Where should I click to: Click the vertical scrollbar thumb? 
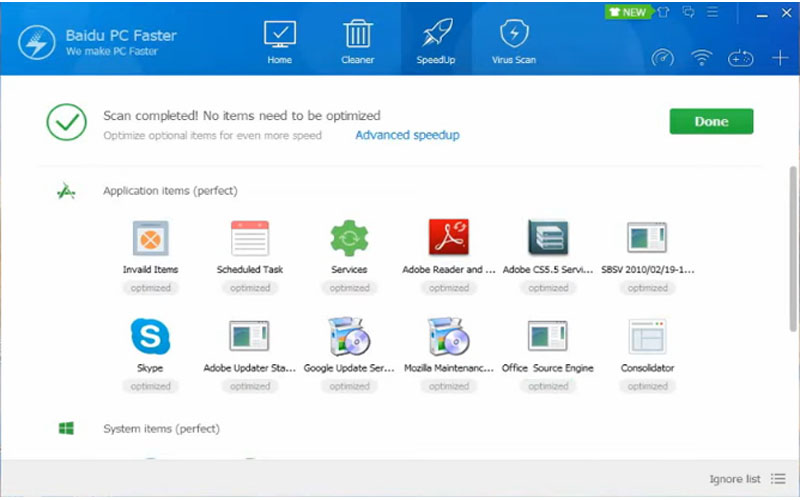coord(793,248)
